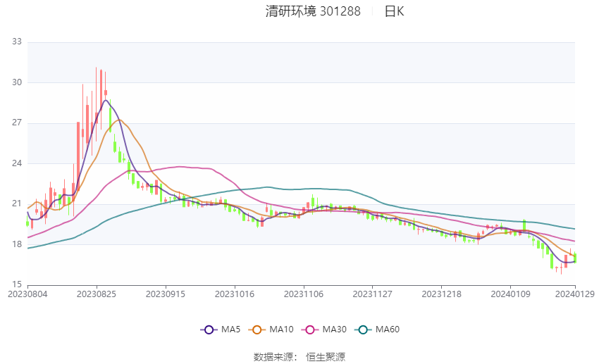Click x-axis date label 20240129
Viewport: 599px width, 364px height.
(x=575, y=294)
